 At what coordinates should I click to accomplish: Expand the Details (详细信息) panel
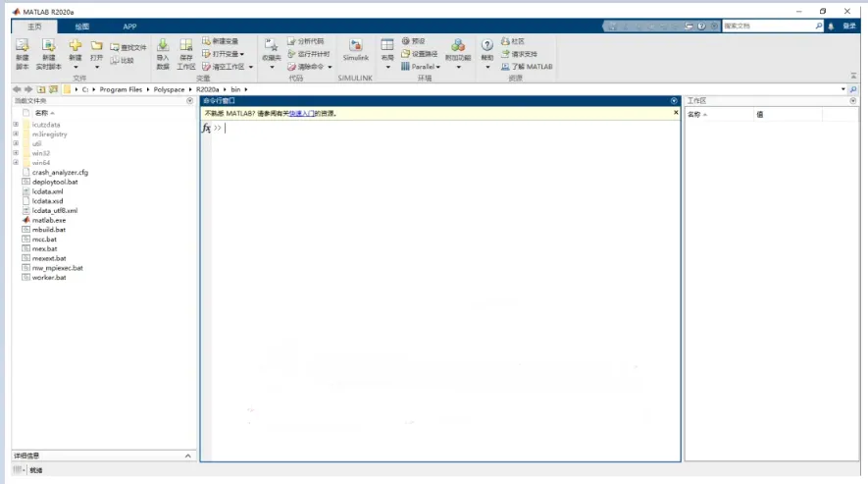click(x=187, y=456)
